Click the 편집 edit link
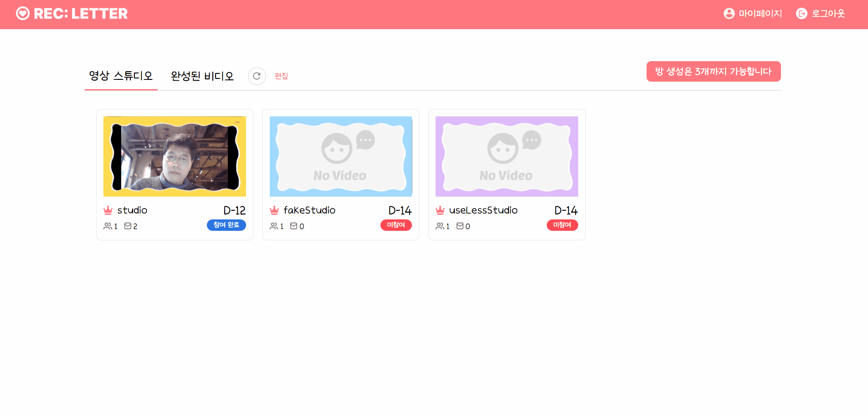868x416 pixels. (282, 76)
